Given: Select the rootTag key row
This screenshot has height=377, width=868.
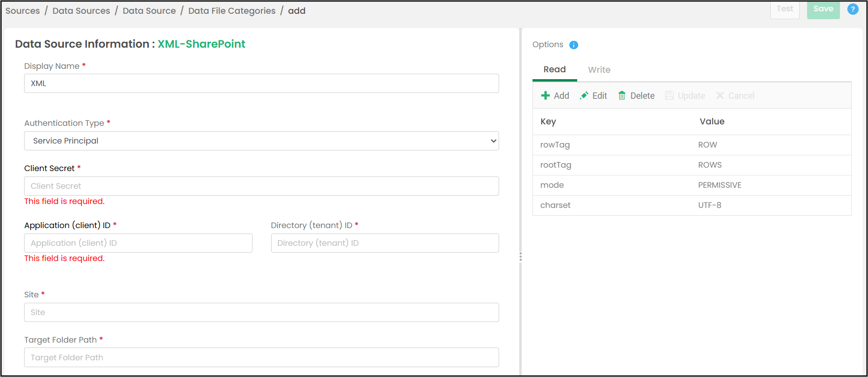Looking at the screenshot, I should pos(692,165).
